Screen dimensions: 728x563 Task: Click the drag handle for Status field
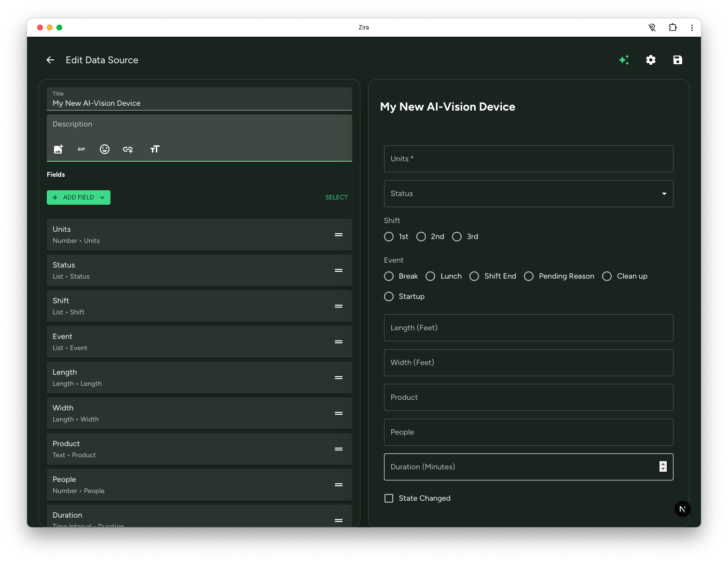(x=339, y=270)
